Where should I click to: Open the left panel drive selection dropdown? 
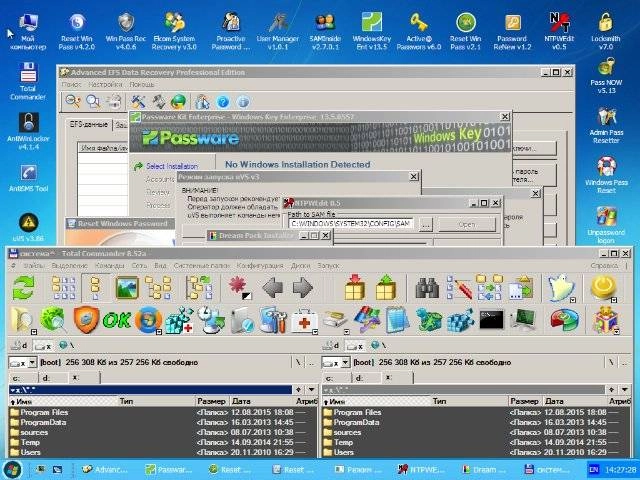pos(32,362)
